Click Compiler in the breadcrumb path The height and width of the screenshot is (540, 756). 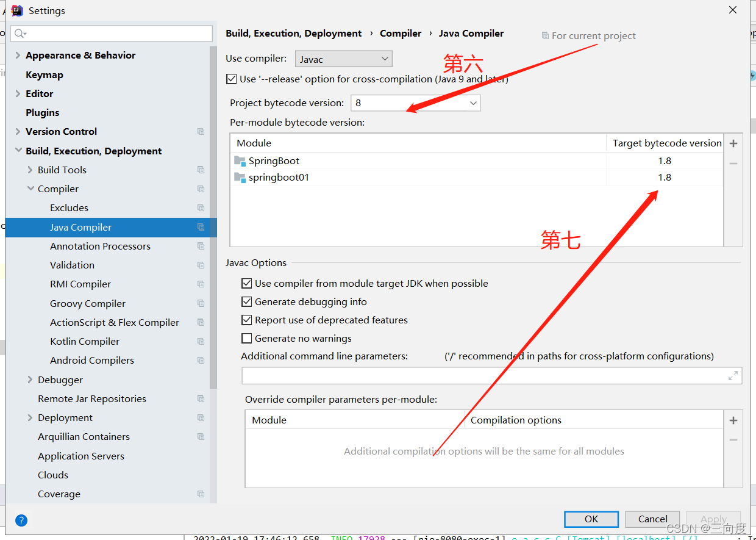click(401, 34)
